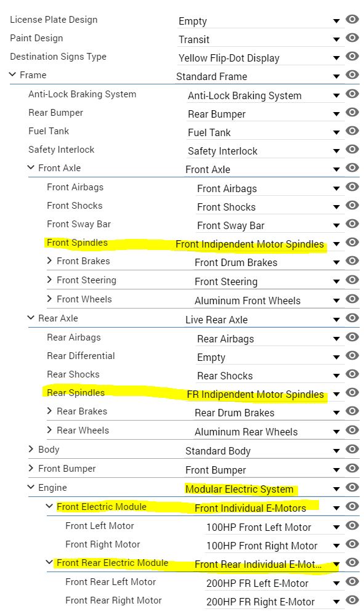Image resolution: width=364 pixels, height=614 pixels.
Task: Expand the Front Brakes node
Action: click(x=49, y=261)
